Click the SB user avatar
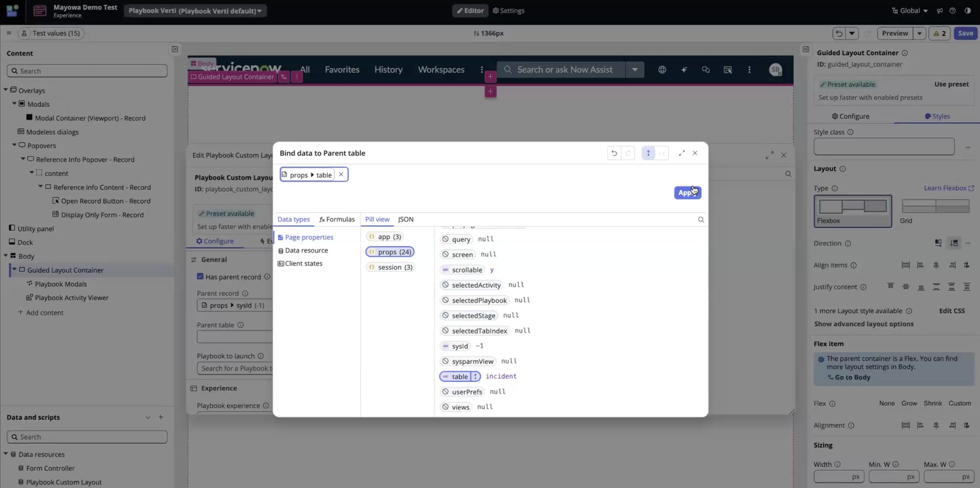980x488 pixels. coord(775,70)
